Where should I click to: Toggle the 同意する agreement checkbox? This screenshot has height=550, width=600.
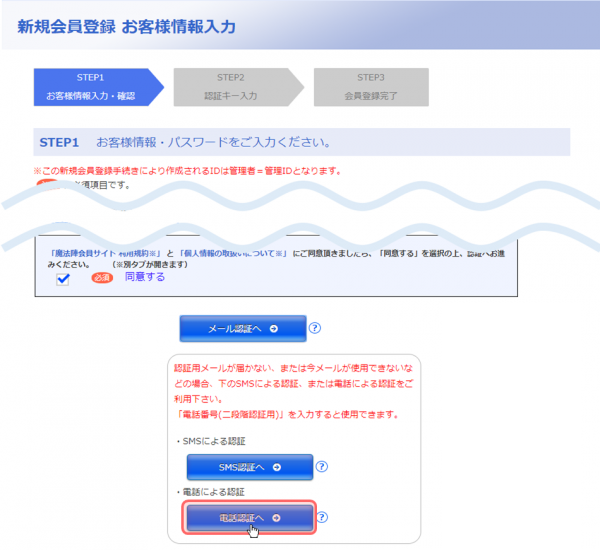point(63,279)
